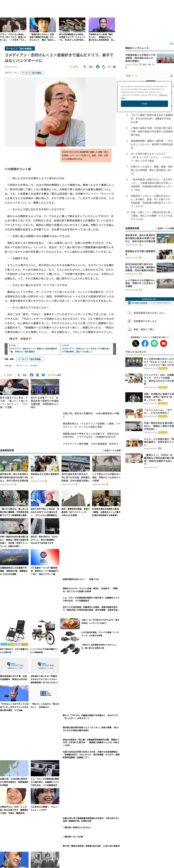Open 歌手の園まりさん死去 thumbnail story

(x=14, y=394)
